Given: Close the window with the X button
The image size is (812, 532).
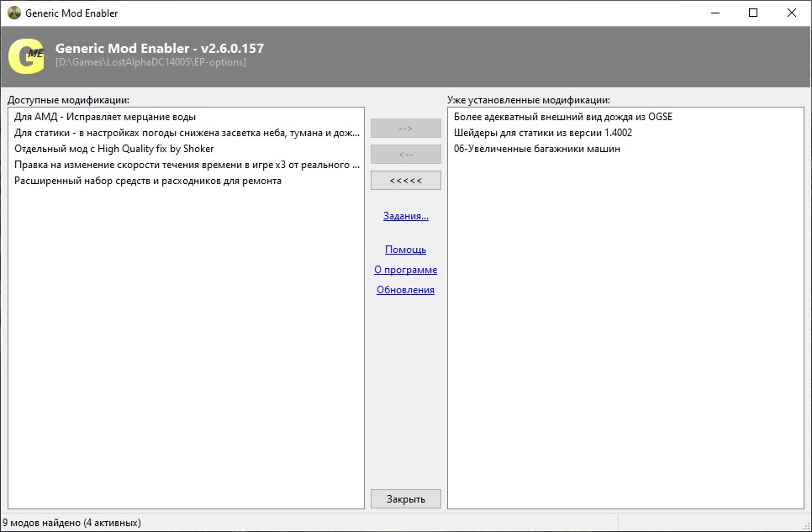Looking at the screenshot, I should click(792, 13).
